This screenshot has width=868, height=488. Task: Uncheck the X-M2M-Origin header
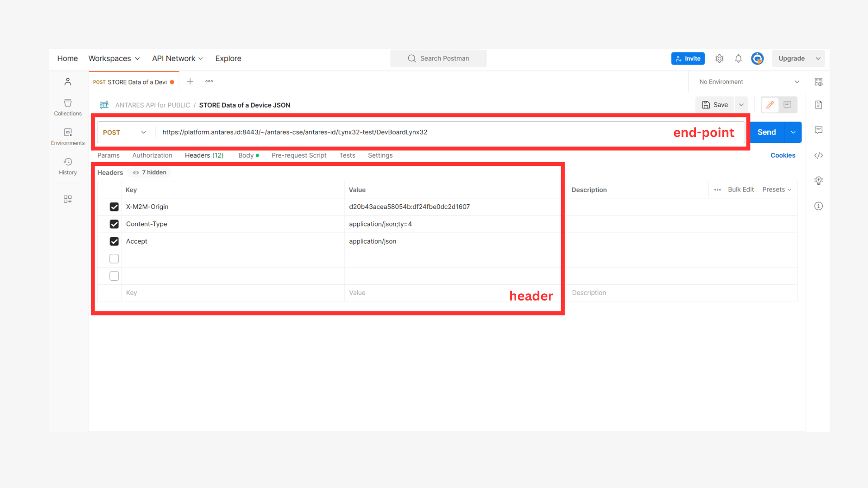114,207
